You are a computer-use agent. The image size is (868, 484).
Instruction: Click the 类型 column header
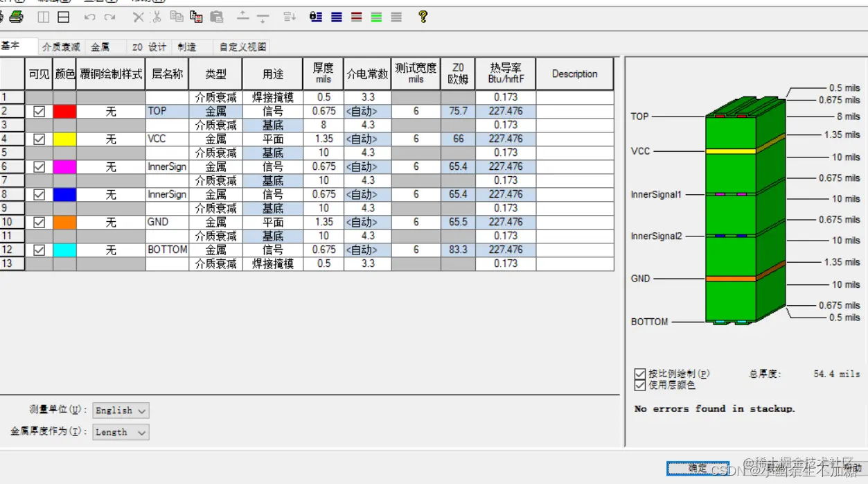click(x=215, y=74)
